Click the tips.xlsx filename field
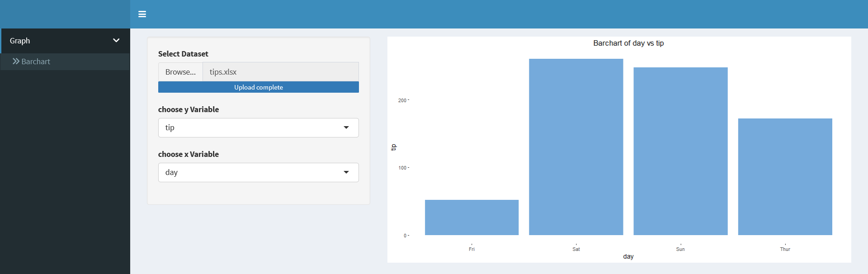This screenshot has width=868, height=274. pyautogui.click(x=280, y=72)
